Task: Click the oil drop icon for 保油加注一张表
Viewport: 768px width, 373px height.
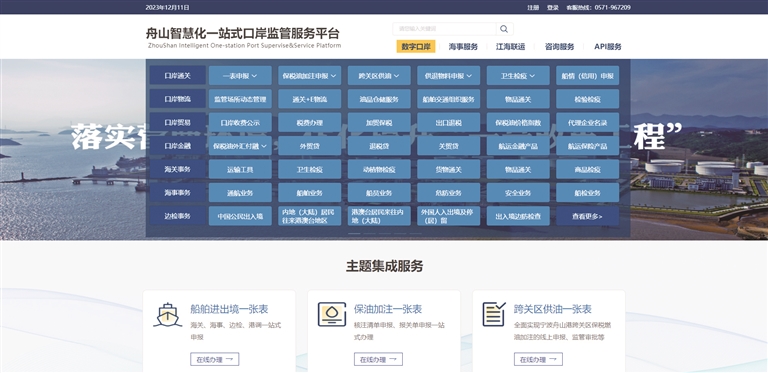Action: click(332, 314)
